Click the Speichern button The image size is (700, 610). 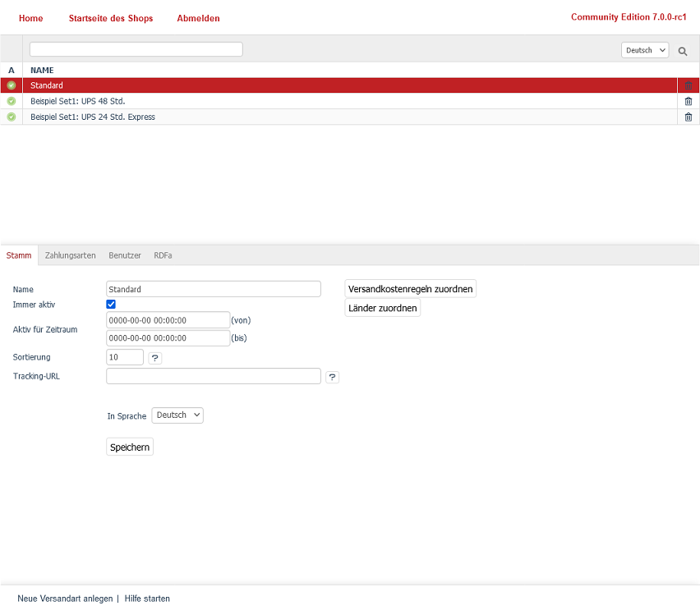(130, 447)
